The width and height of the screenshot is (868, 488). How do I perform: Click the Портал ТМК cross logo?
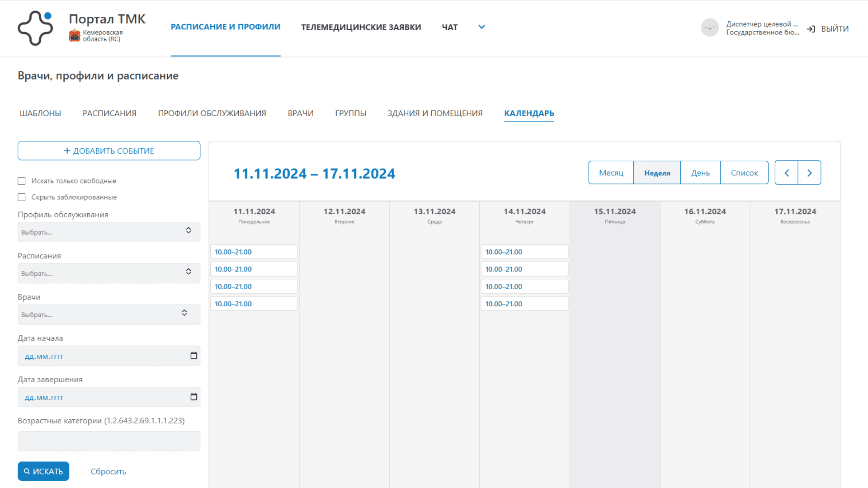tap(35, 28)
